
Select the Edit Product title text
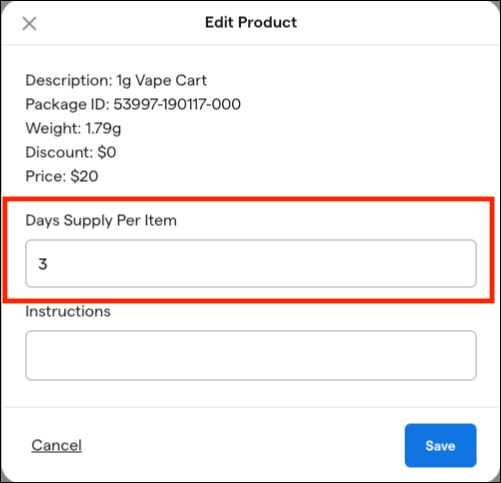(251, 23)
